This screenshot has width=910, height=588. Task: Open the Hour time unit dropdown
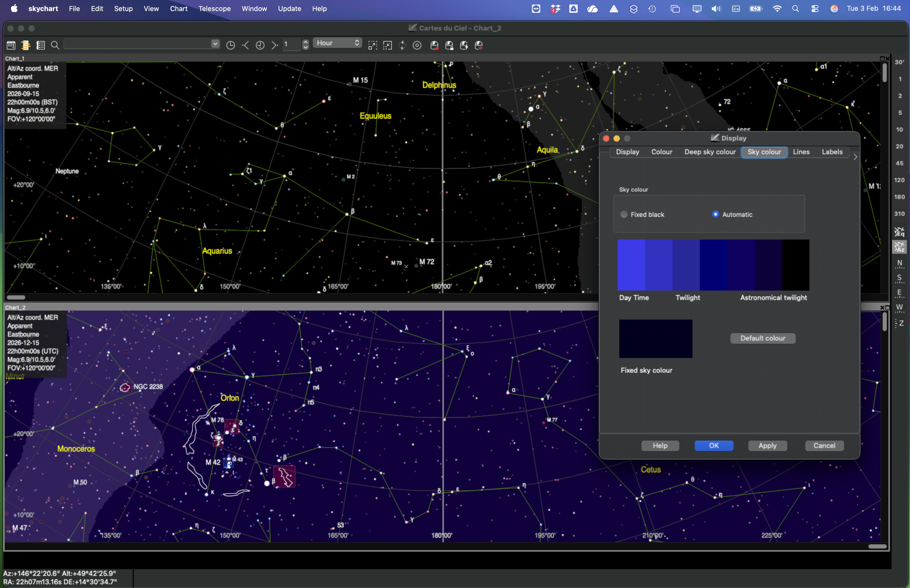338,43
